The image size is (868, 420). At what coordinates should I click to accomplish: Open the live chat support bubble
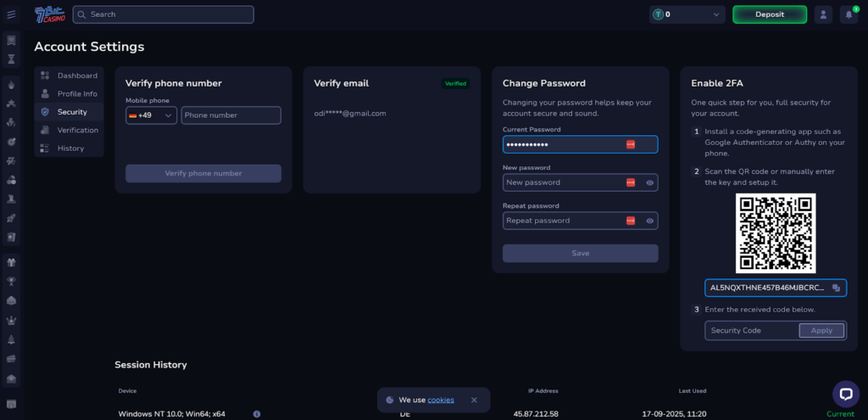[x=845, y=393]
